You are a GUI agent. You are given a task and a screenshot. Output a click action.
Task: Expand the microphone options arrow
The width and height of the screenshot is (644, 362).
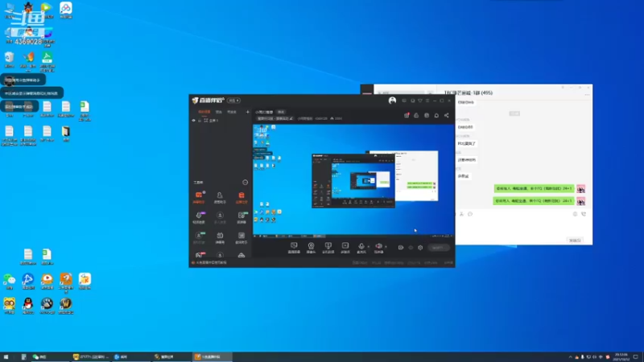[368, 246]
